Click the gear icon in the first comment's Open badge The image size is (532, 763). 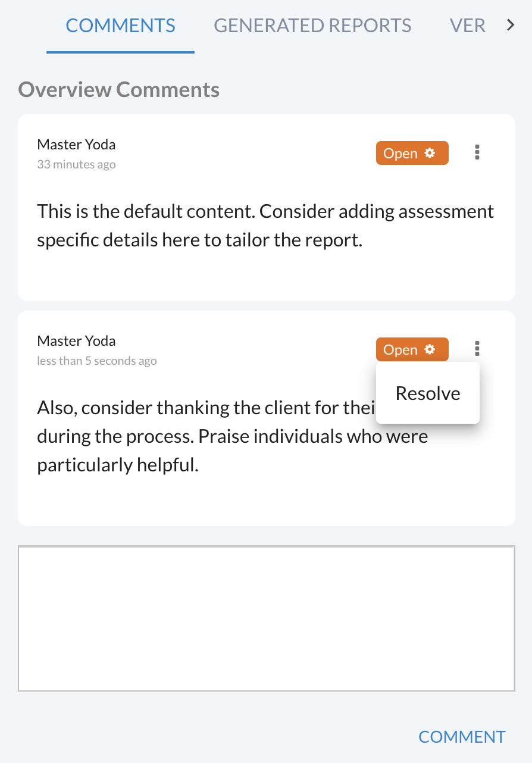pos(430,153)
